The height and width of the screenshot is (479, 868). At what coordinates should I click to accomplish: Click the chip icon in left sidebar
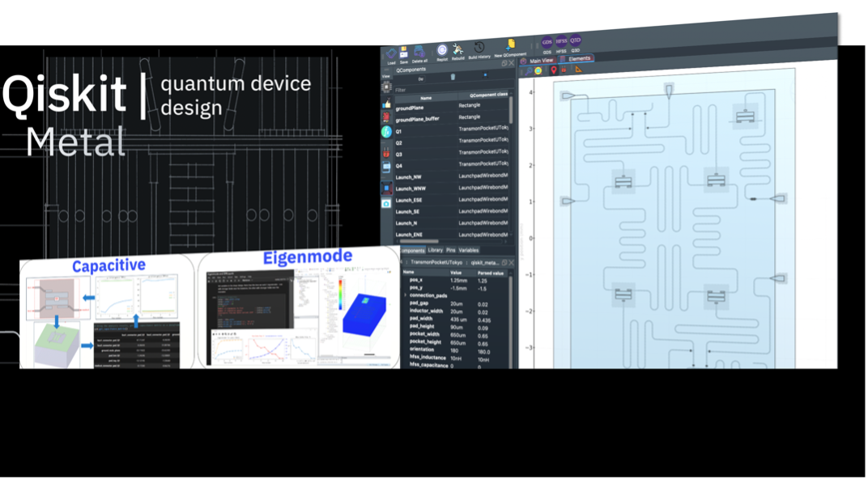(x=387, y=87)
